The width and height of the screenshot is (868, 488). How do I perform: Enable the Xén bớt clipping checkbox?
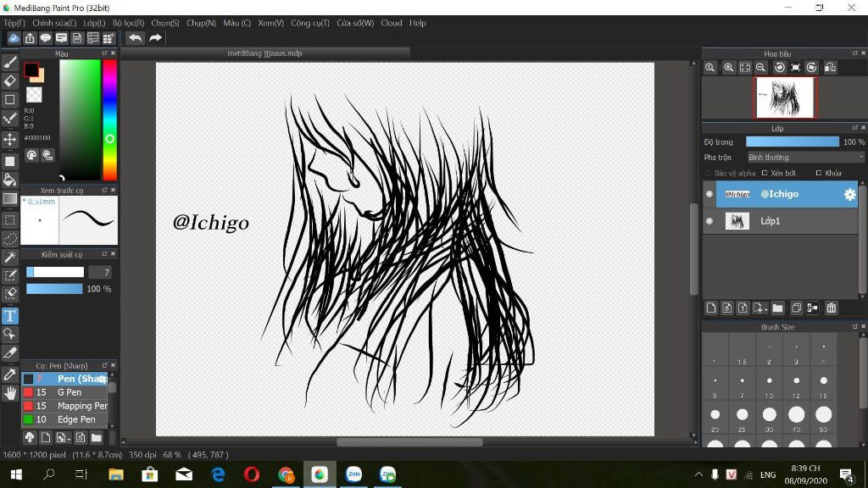pyautogui.click(x=765, y=173)
